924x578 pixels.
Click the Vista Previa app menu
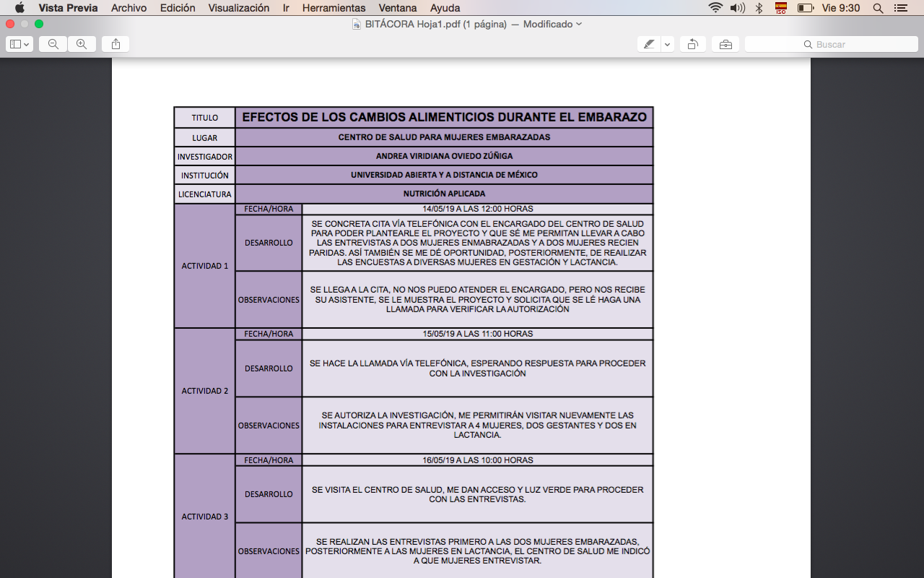tap(68, 8)
